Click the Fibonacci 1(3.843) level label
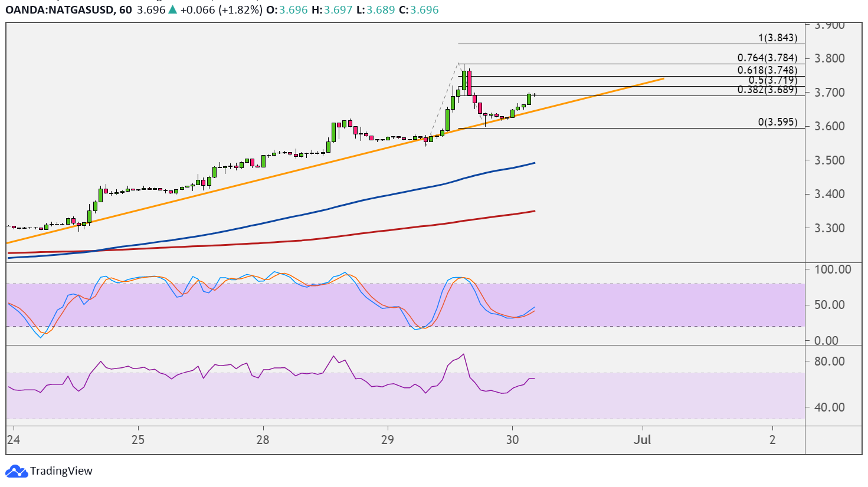The height and width of the screenshot is (487, 868). (778, 38)
